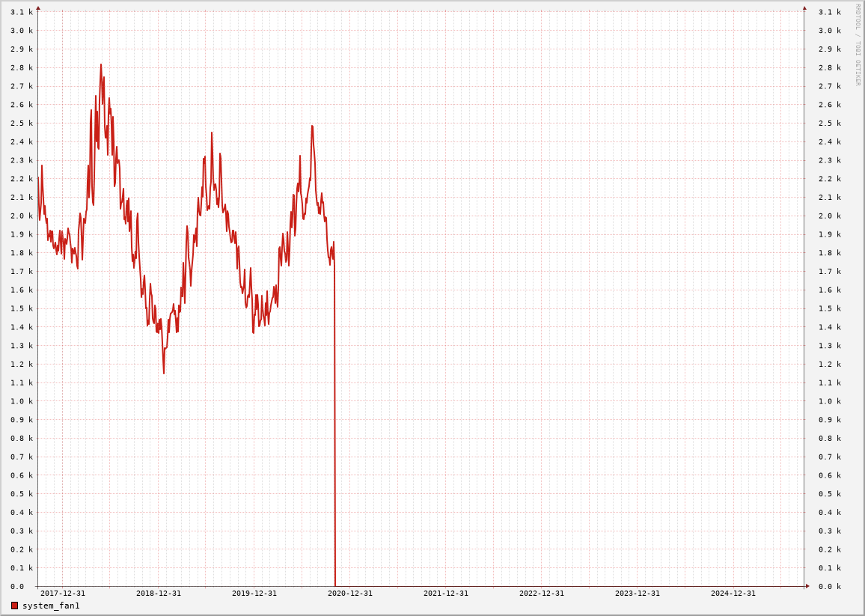Viewport: 865px width, 616px height.
Task: Click the 3.1 k label on left axis
Action: 22,12
